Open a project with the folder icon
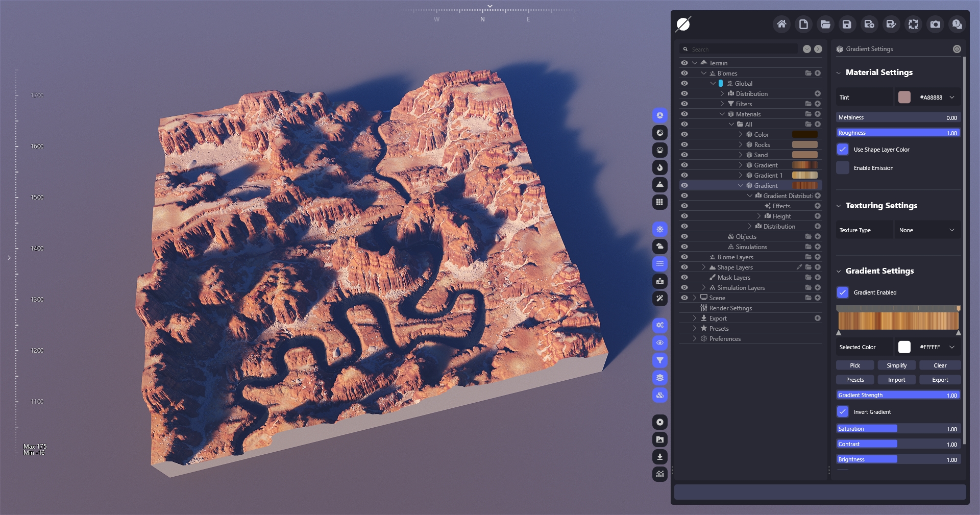The image size is (980, 515). click(x=825, y=24)
